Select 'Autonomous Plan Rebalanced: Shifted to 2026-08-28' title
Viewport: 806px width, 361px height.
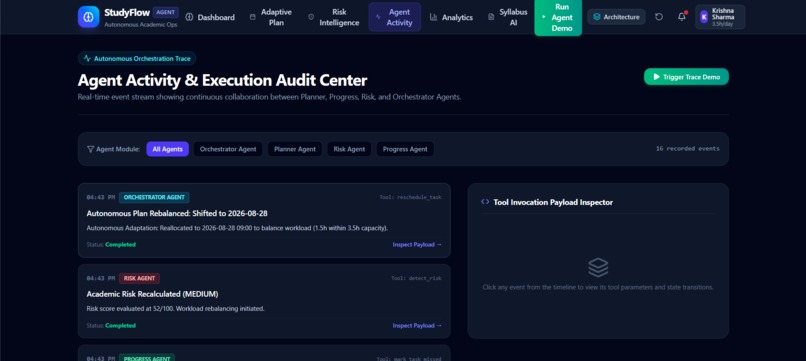click(x=177, y=213)
